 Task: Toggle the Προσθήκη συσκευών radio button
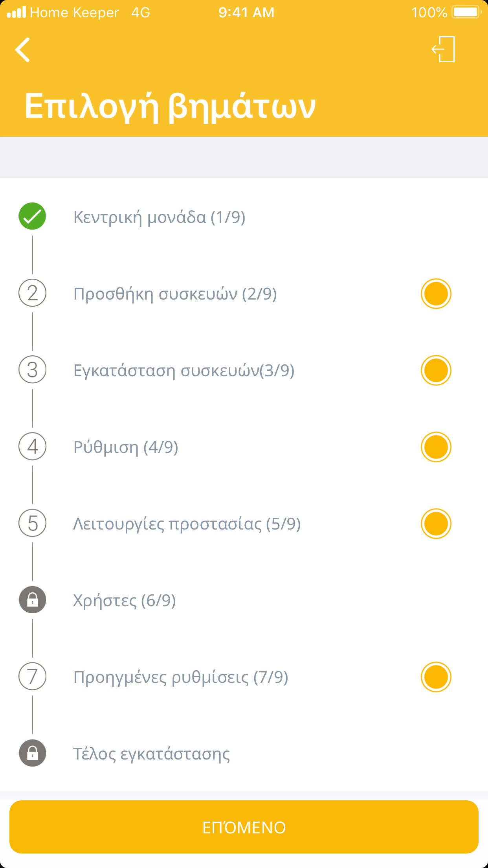click(436, 294)
